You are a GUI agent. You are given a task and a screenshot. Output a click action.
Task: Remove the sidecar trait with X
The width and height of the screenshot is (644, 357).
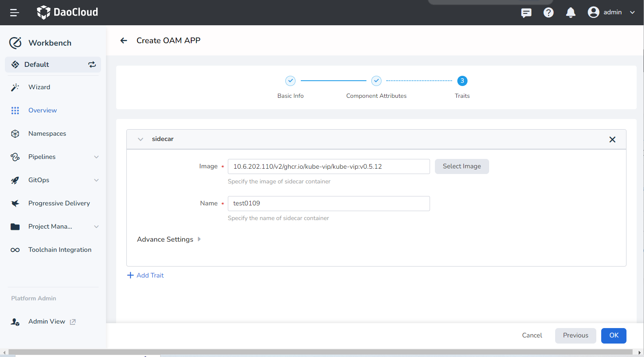pyautogui.click(x=612, y=139)
